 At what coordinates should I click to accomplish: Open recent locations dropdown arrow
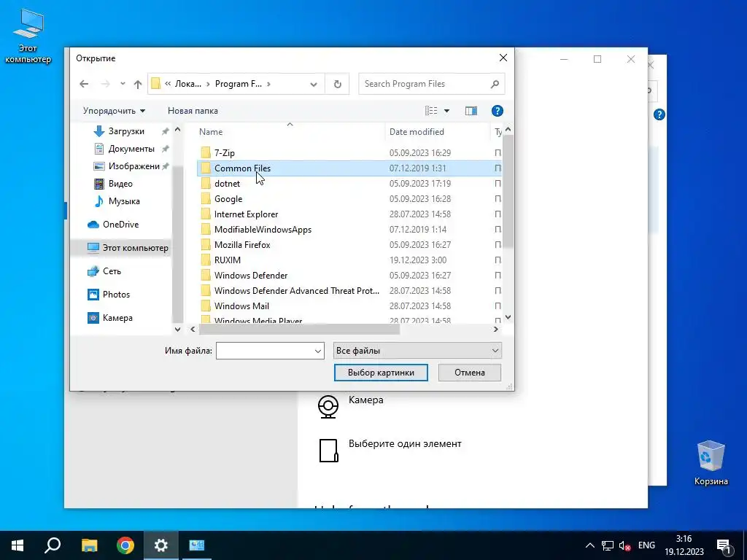click(123, 85)
